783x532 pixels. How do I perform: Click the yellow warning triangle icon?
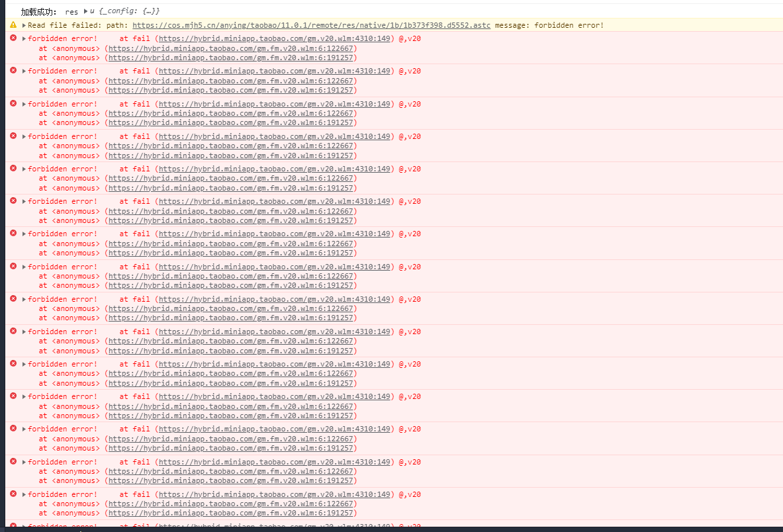(13, 24)
